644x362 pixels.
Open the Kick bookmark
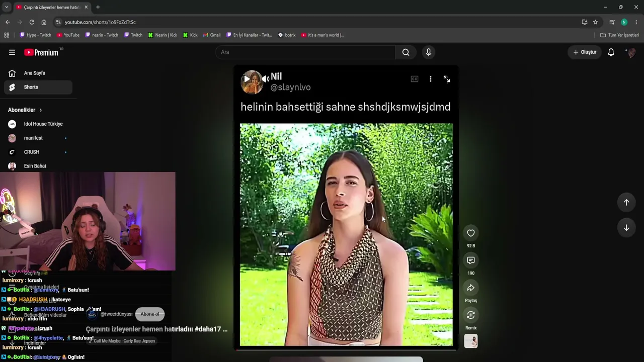[x=190, y=35]
